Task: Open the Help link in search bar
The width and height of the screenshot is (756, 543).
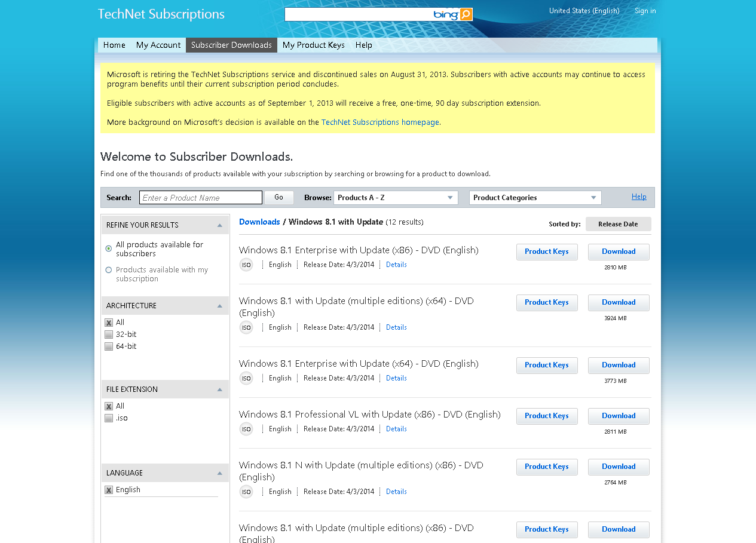Action: [639, 197]
